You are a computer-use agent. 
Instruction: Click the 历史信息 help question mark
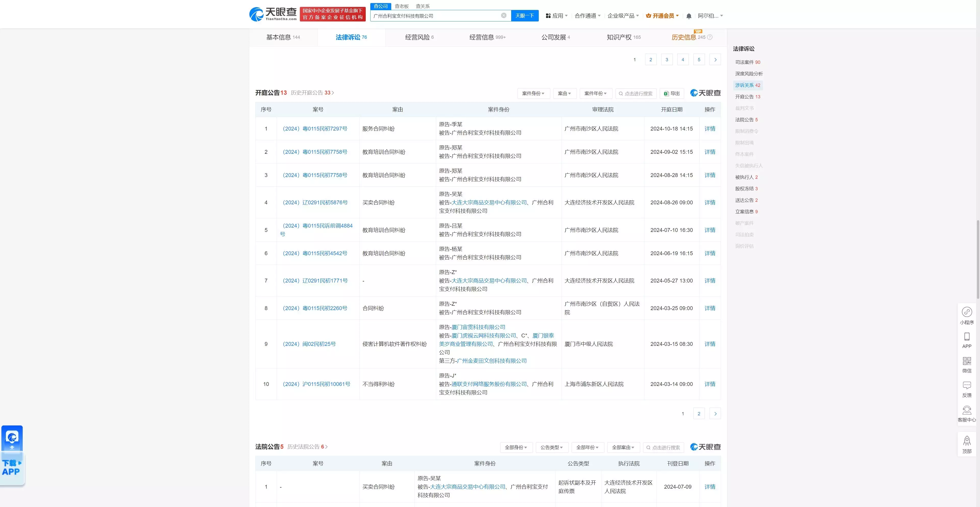point(709,37)
